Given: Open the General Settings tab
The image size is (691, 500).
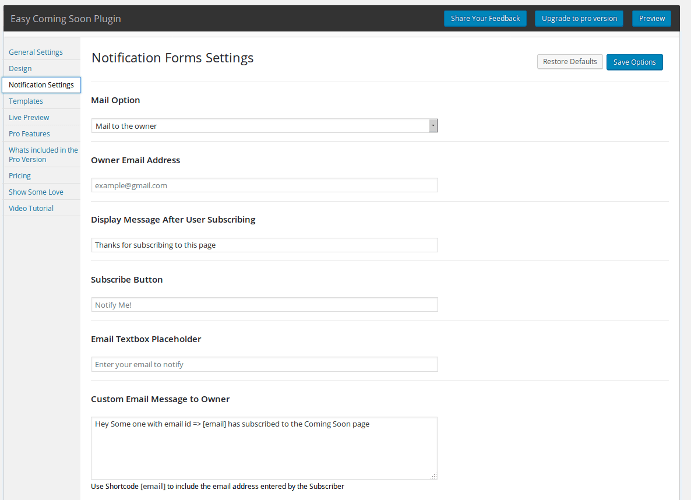Looking at the screenshot, I should pyautogui.click(x=36, y=52).
